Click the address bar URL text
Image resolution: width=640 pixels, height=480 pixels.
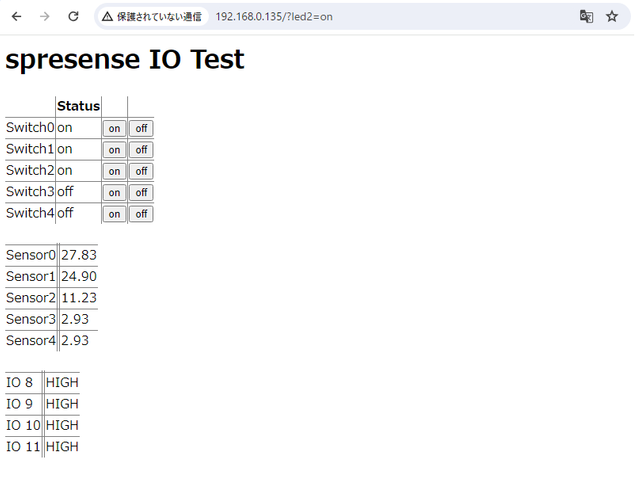tap(273, 17)
